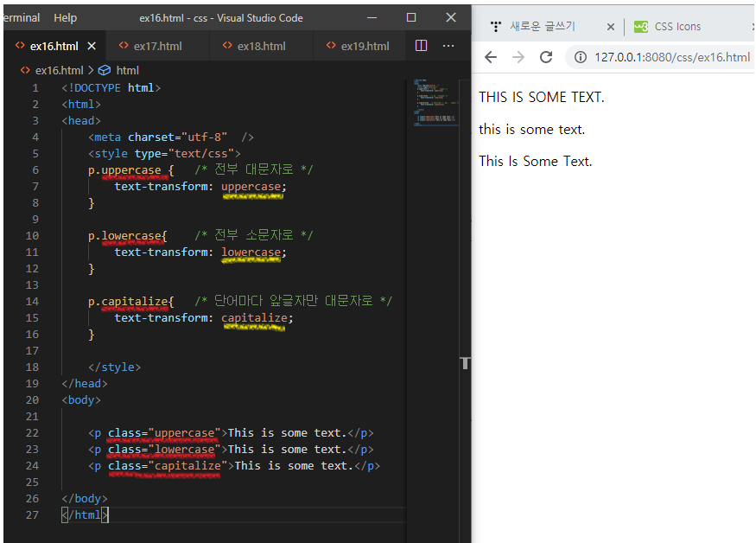
Task: Click the W3 favicon on CSS Icons tab
Action: click(x=641, y=27)
